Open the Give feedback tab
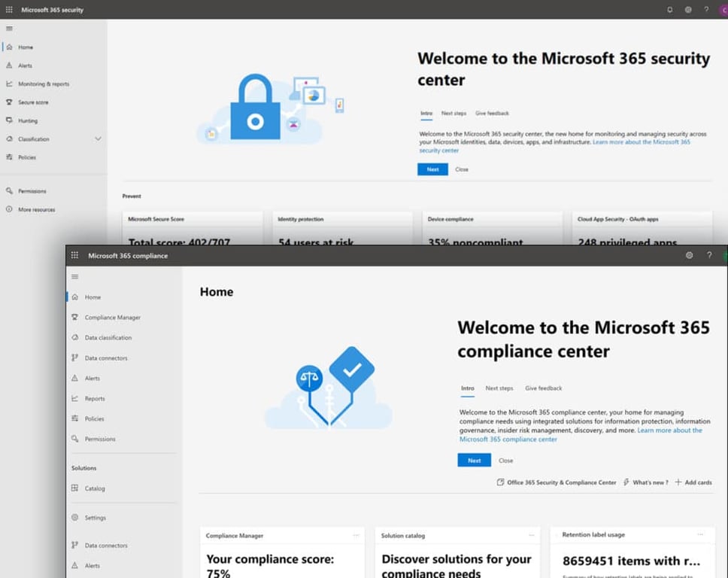This screenshot has width=728, height=578. 543,388
